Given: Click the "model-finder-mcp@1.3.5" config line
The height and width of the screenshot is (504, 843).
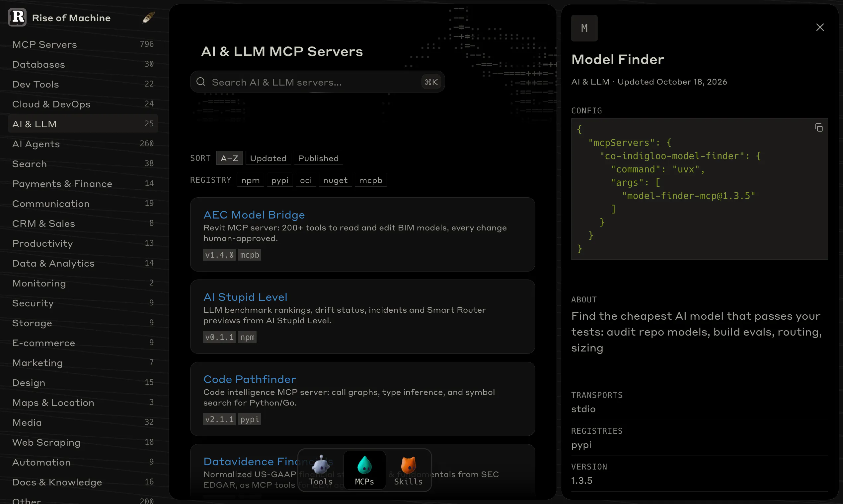Looking at the screenshot, I should point(688,196).
